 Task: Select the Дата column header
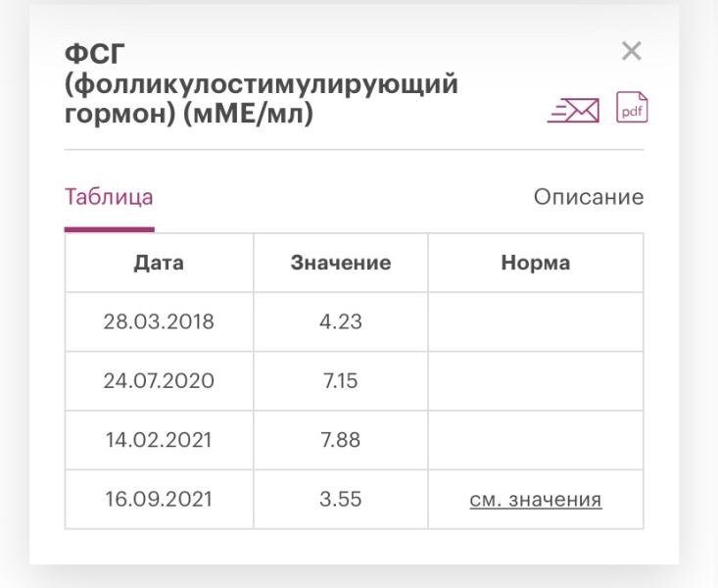coord(159,263)
